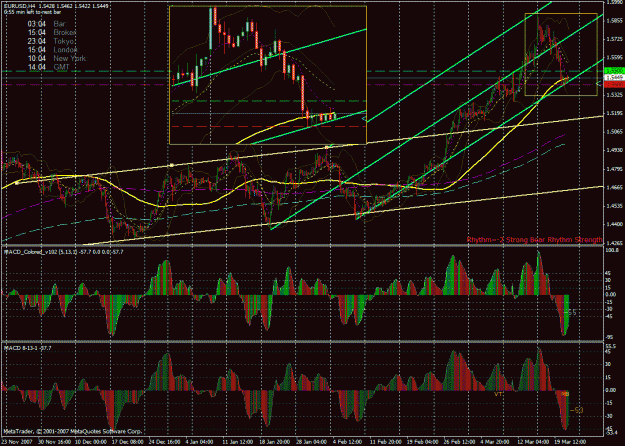
Task: Select the London time row
Action: (x=52, y=50)
